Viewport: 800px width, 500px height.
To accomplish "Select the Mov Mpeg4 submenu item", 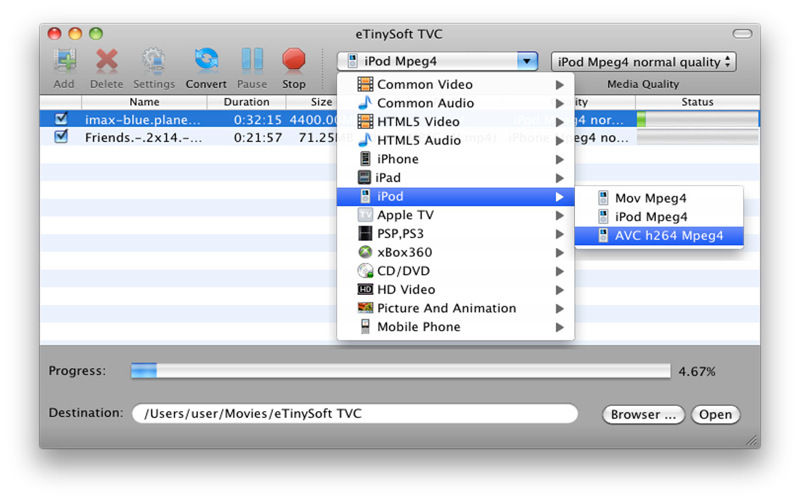I will click(650, 198).
